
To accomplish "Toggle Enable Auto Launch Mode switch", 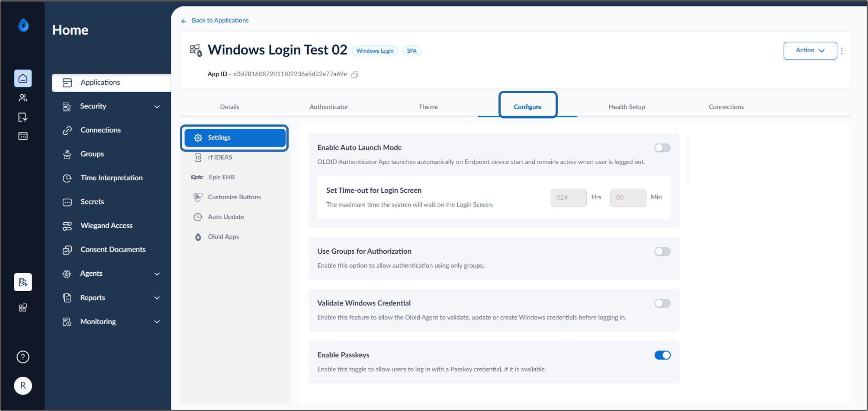I will (662, 148).
